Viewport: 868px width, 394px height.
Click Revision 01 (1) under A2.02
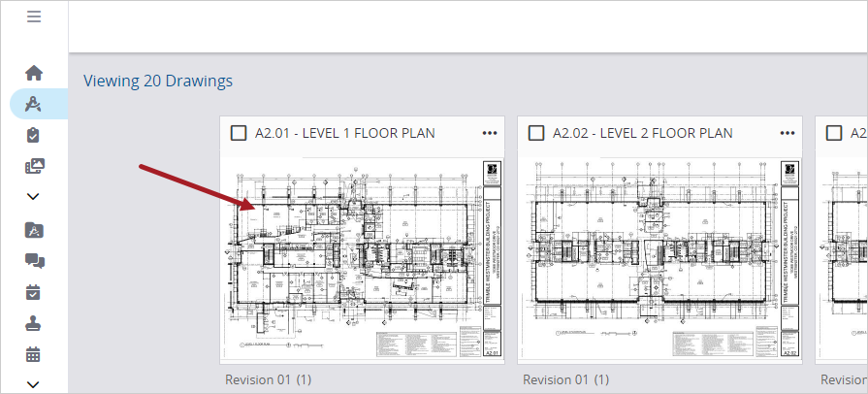click(565, 379)
